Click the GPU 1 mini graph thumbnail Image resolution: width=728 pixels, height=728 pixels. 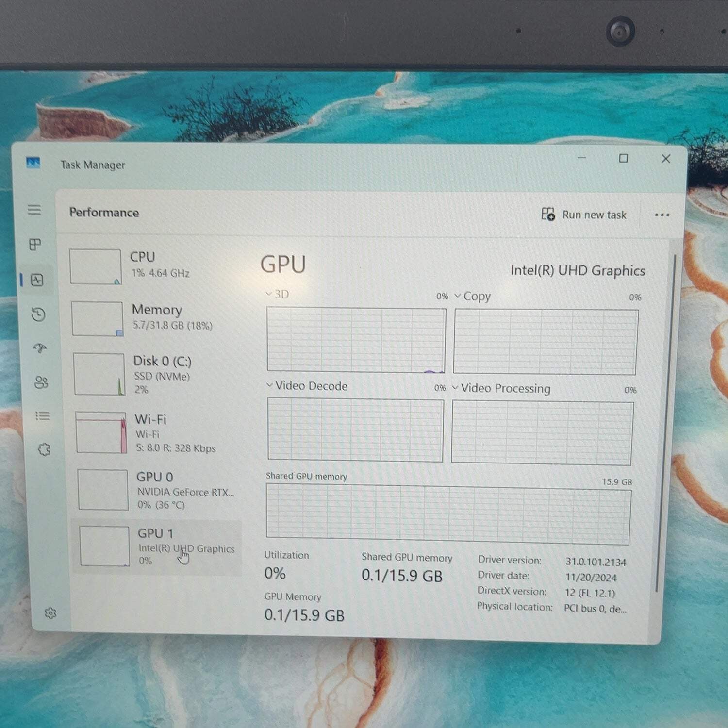(104, 546)
